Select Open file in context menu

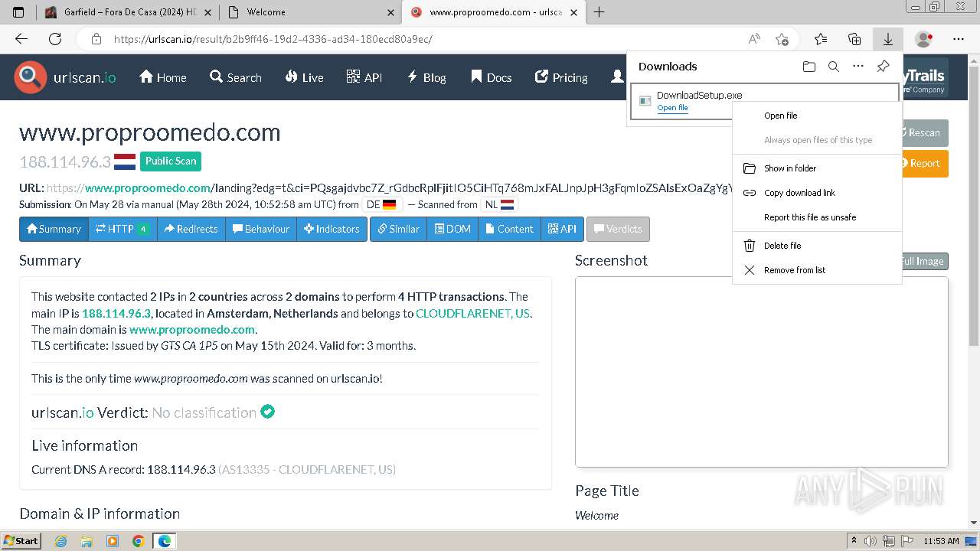[817, 116]
